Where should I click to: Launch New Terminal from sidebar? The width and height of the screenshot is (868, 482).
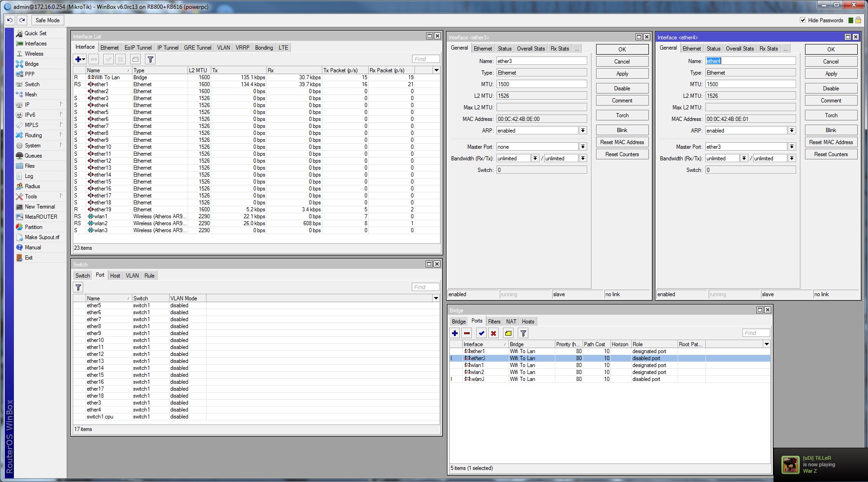click(x=39, y=207)
